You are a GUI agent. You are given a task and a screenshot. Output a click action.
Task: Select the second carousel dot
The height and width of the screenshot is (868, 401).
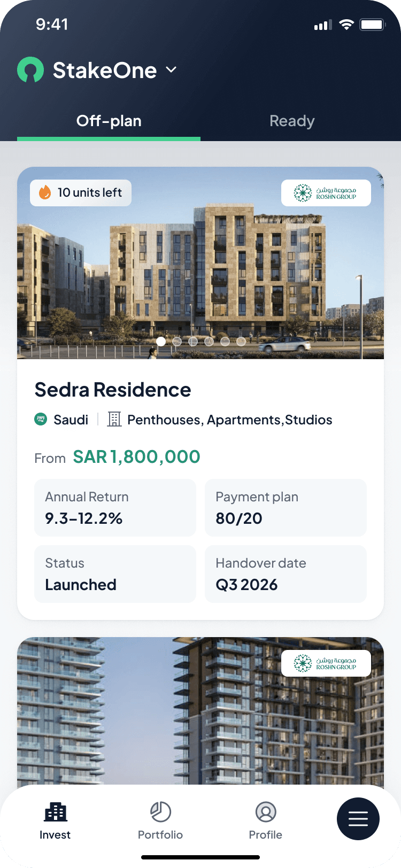click(177, 341)
